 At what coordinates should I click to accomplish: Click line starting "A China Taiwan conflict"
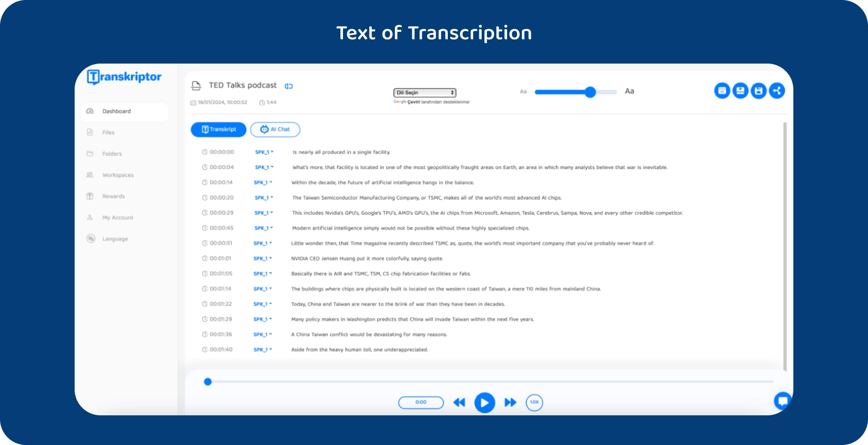pos(369,334)
